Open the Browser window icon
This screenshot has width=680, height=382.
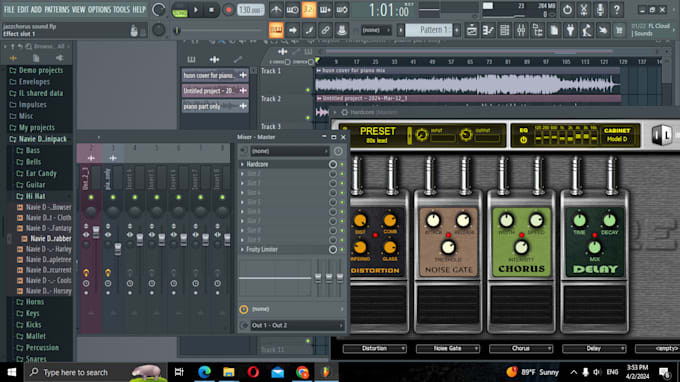(537, 30)
